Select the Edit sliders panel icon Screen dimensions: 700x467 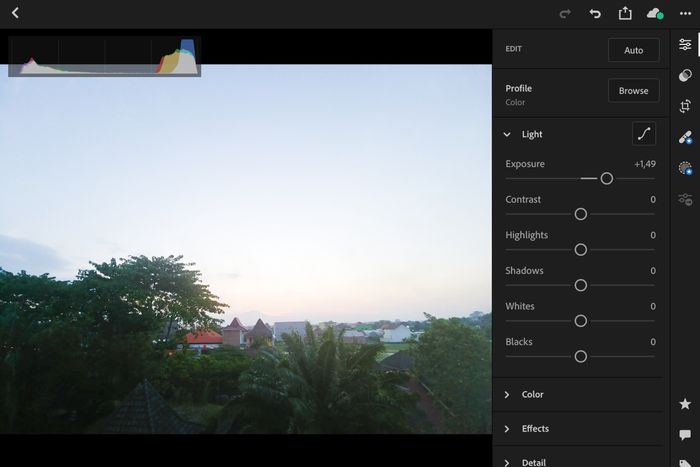tap(685, 44)
